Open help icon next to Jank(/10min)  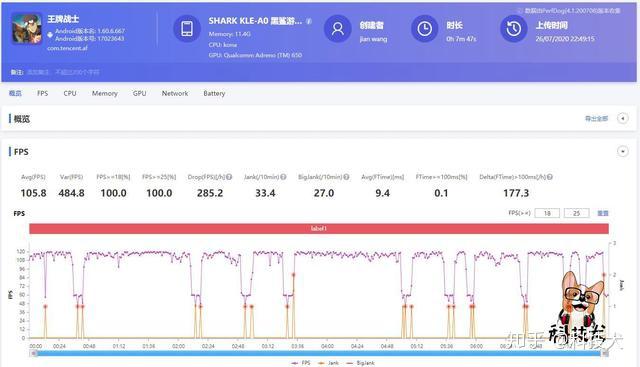point(283,177)
